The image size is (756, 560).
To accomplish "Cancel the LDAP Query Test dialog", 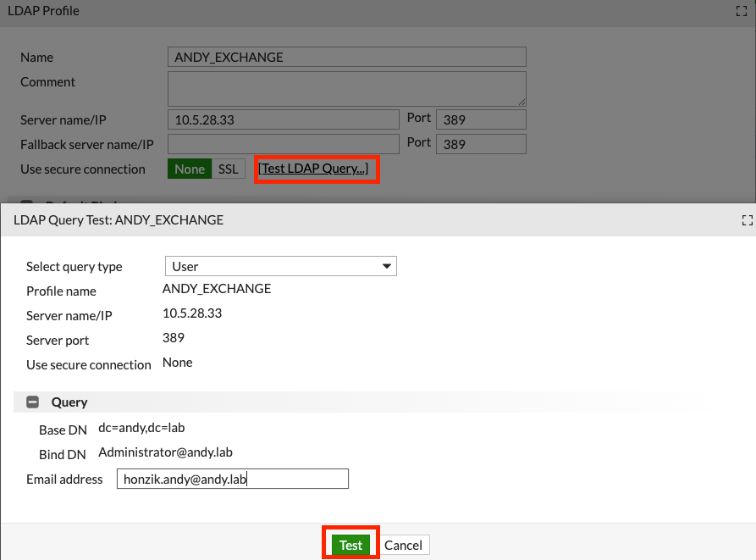I will 403,545.
